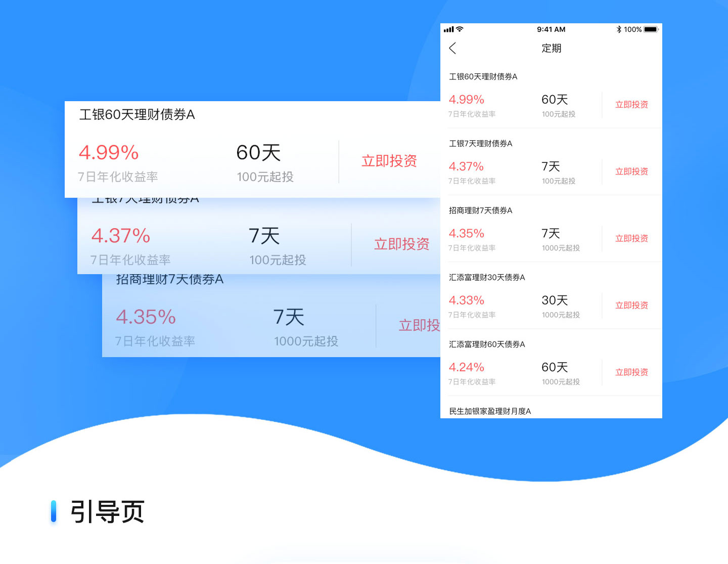Tap the Bluetooth icon in status bar

[x=619, y=29]
